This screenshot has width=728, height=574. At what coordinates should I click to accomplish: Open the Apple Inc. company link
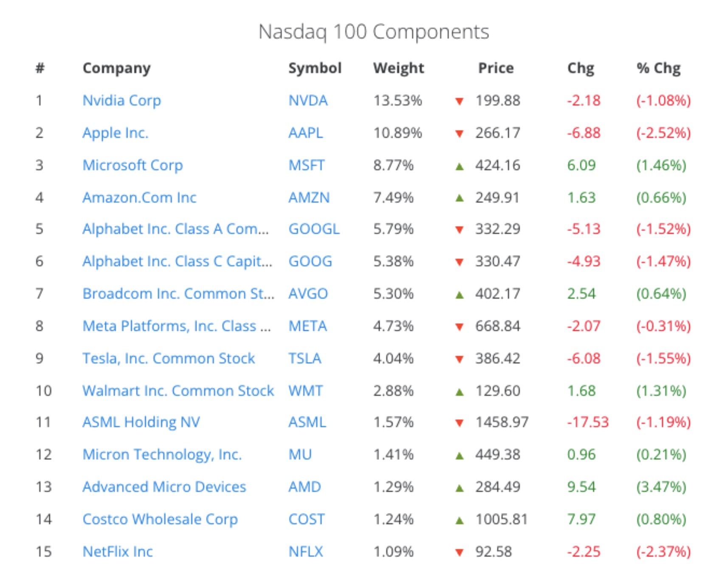click(x=115, y=133)
